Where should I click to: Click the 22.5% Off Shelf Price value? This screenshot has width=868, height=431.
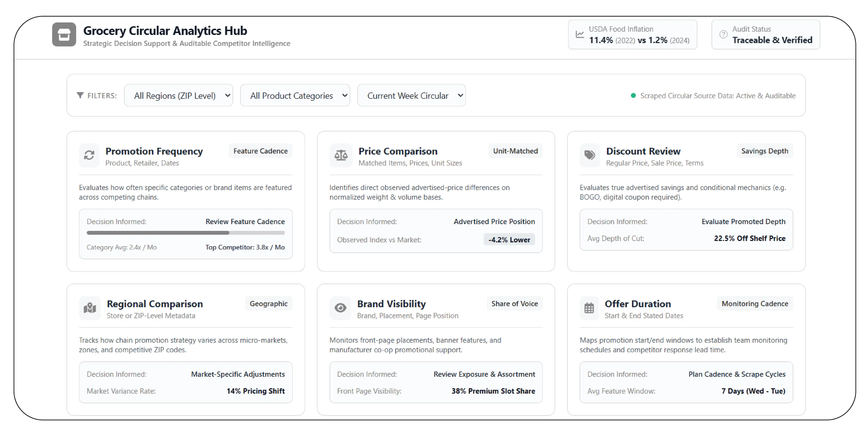750,238
